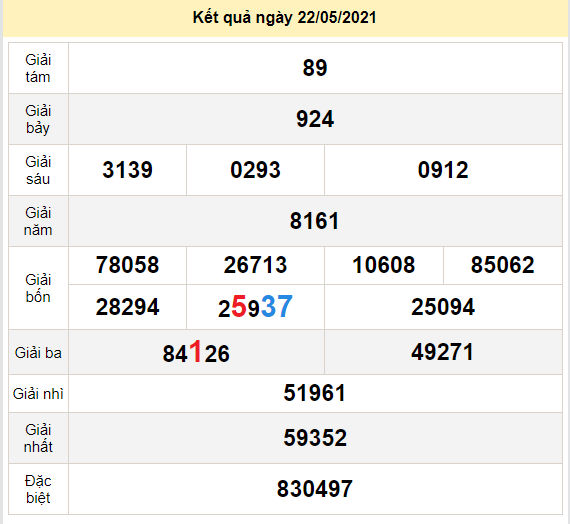This screenshot has height=524, width=570.
Task: Select Giải bốn number 28294
Action: 127,307
